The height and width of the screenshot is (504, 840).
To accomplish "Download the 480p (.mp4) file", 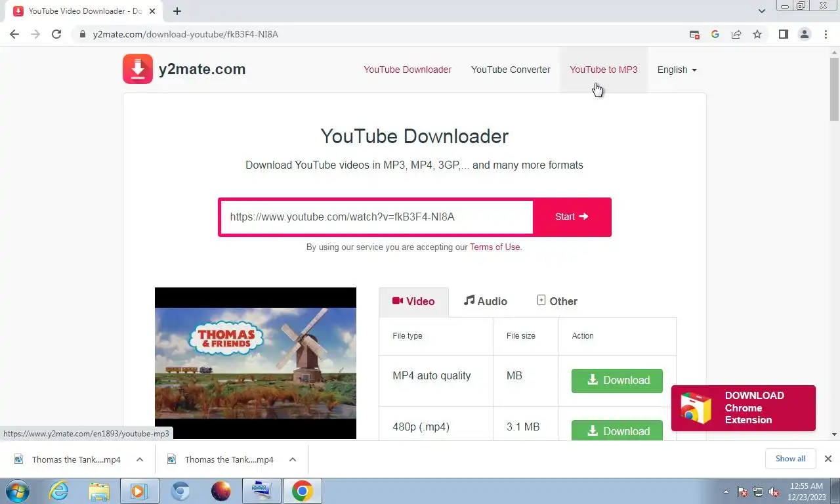I will pos(617,430).
